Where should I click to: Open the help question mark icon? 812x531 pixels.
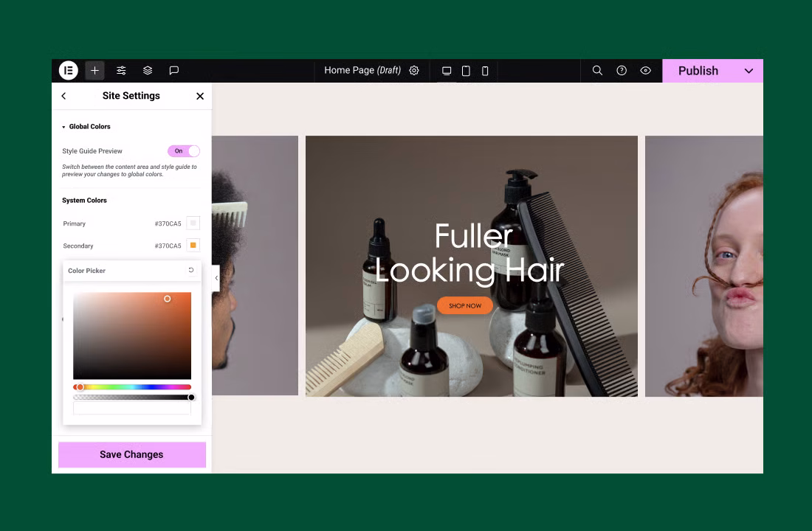click(622, 70)
